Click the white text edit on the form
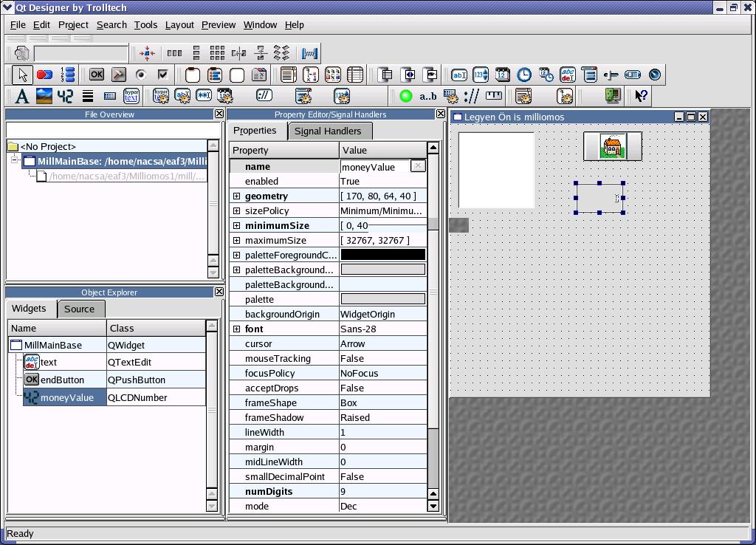Screen dimensions: 756x545 click(x=496, y=171)
